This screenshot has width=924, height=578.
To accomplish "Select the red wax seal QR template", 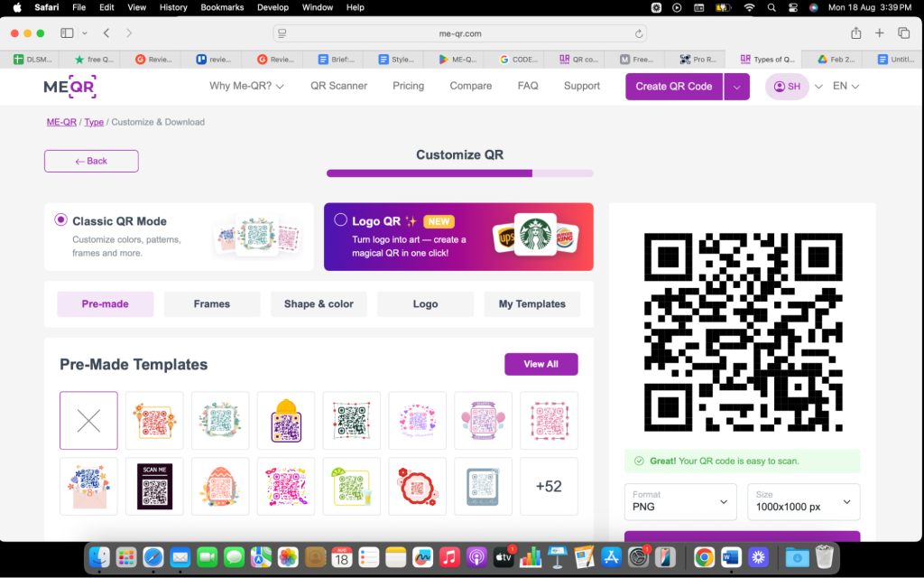I will point(417,486).
